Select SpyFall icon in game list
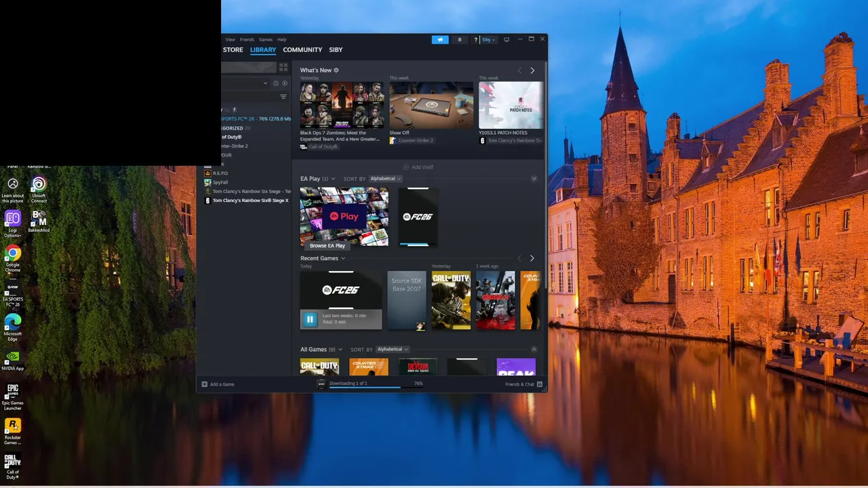Image resolution: width=868 pixels, height=488 pixels. coord(208,182)
